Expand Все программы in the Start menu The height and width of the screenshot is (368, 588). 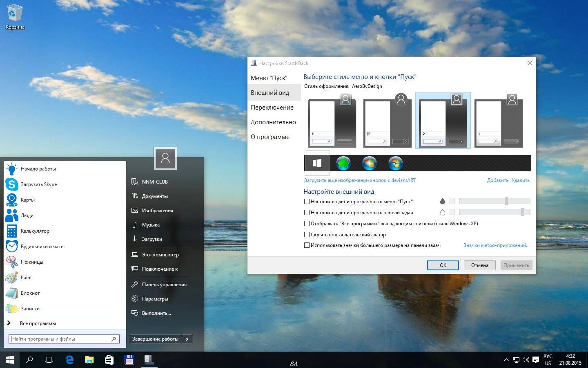[65, 323]
